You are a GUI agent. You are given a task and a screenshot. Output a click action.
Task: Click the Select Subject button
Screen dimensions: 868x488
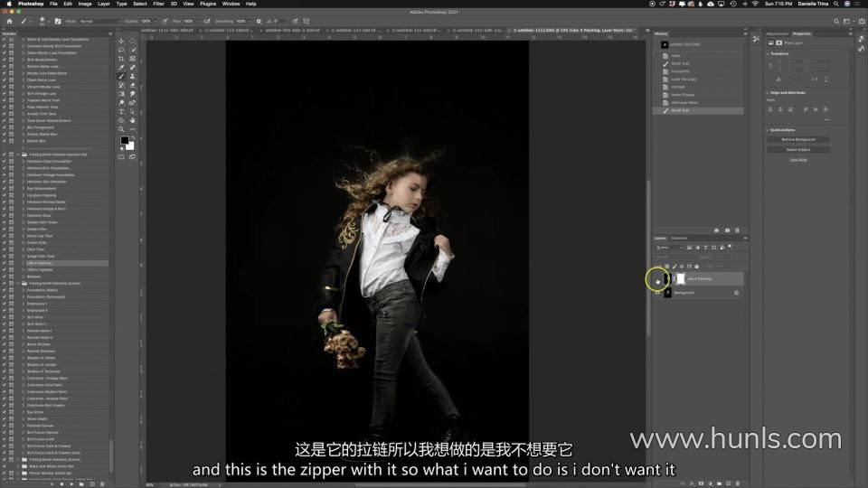tap(797, 149)
